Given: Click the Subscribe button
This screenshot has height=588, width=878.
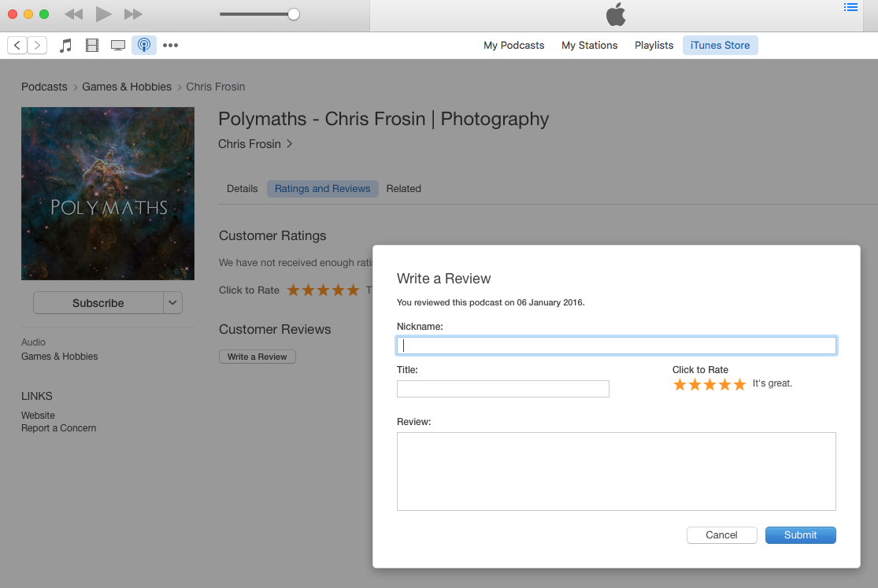Looking at the screenshot, I should pos(98,303).
